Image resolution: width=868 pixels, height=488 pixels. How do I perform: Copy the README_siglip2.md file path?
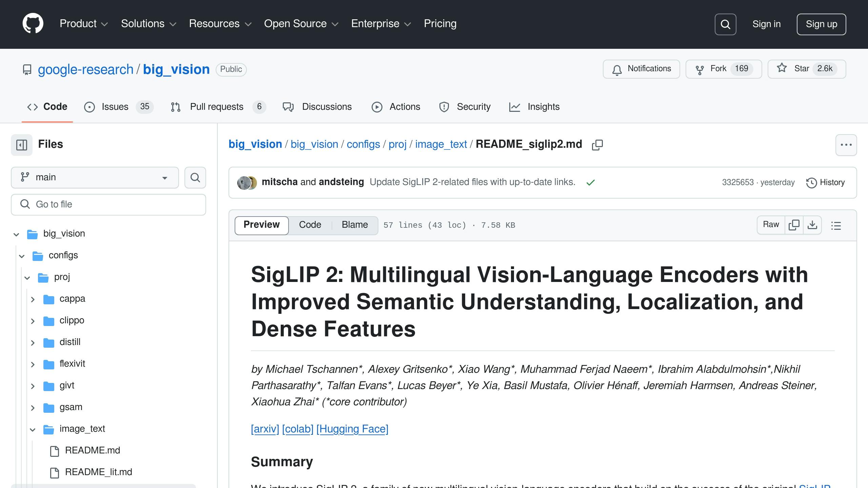597,145
